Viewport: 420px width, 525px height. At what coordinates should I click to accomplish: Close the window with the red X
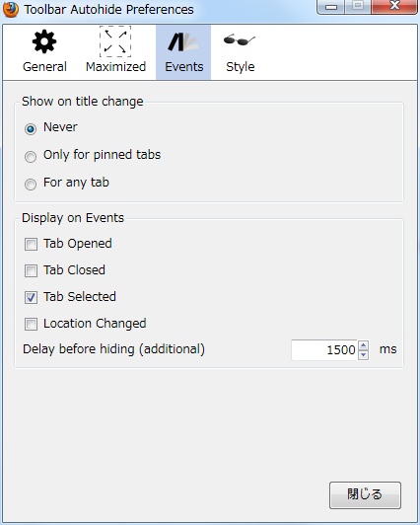pos(394,6)
